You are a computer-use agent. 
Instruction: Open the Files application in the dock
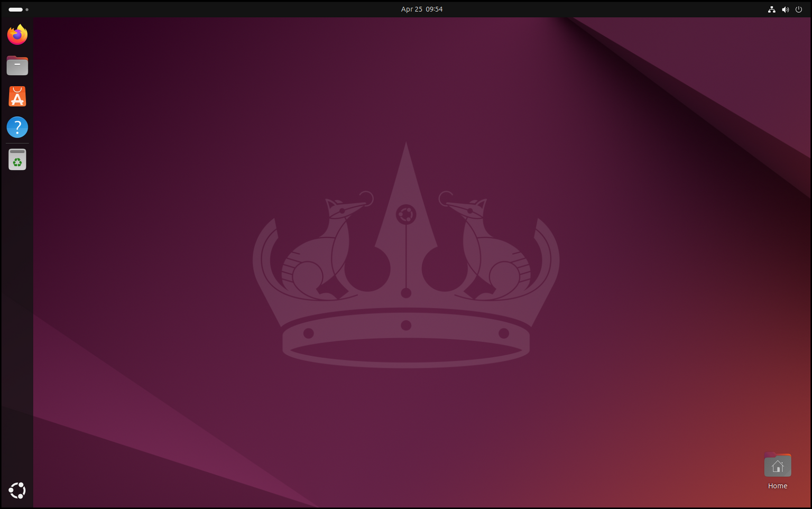[17, 65]
